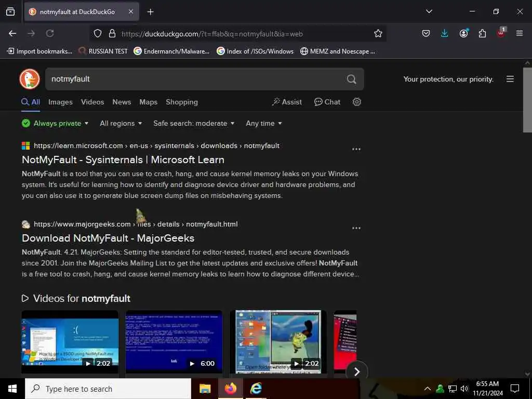
Task: Expand the Always private dropdown
Action: click(55, 123)
